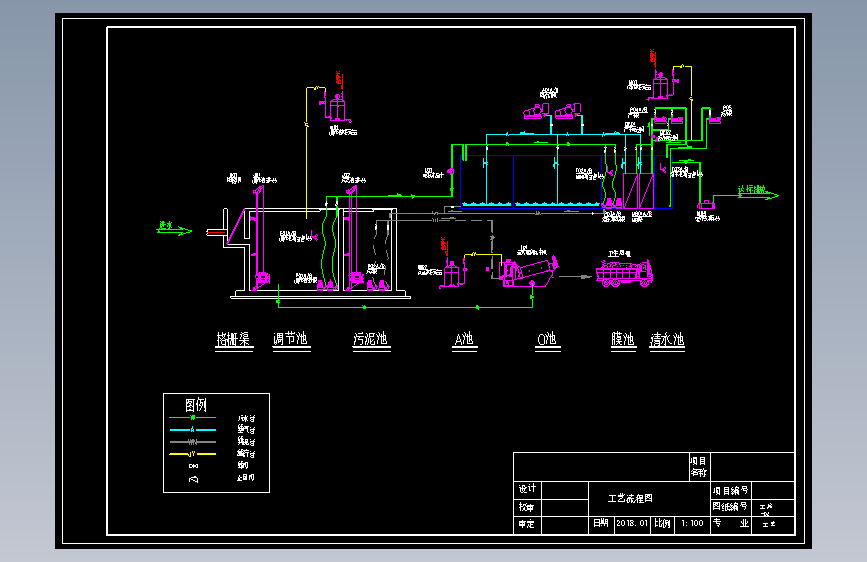Click the A池 label
Screen dimensions: 867x562
coord(464,339)
